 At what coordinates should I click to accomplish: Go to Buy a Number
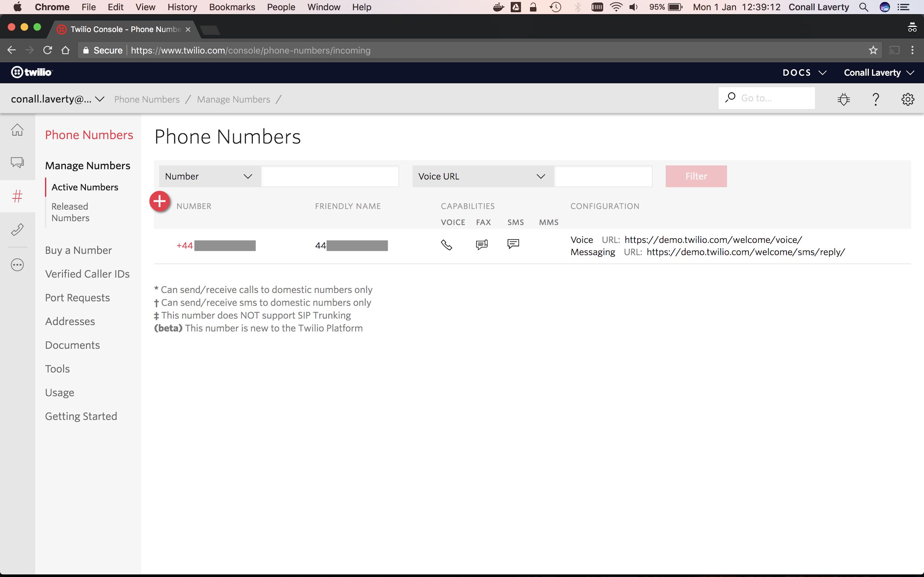tap(78, 250)
